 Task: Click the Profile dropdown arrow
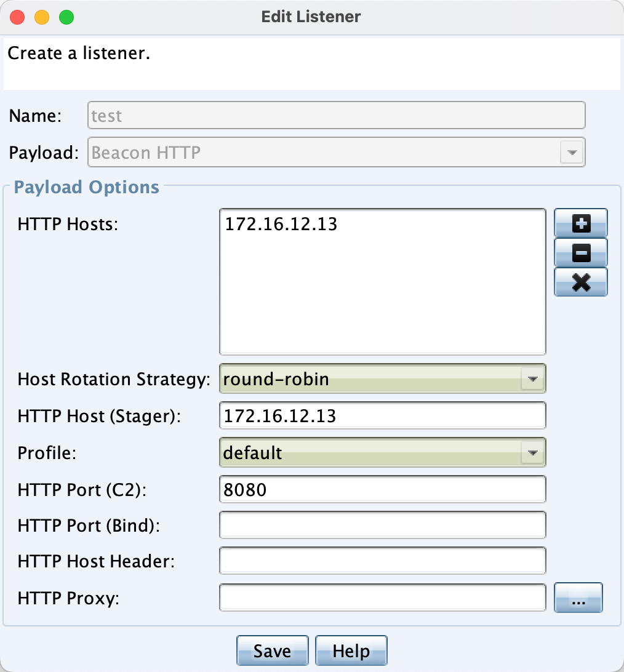coord(532,452)
